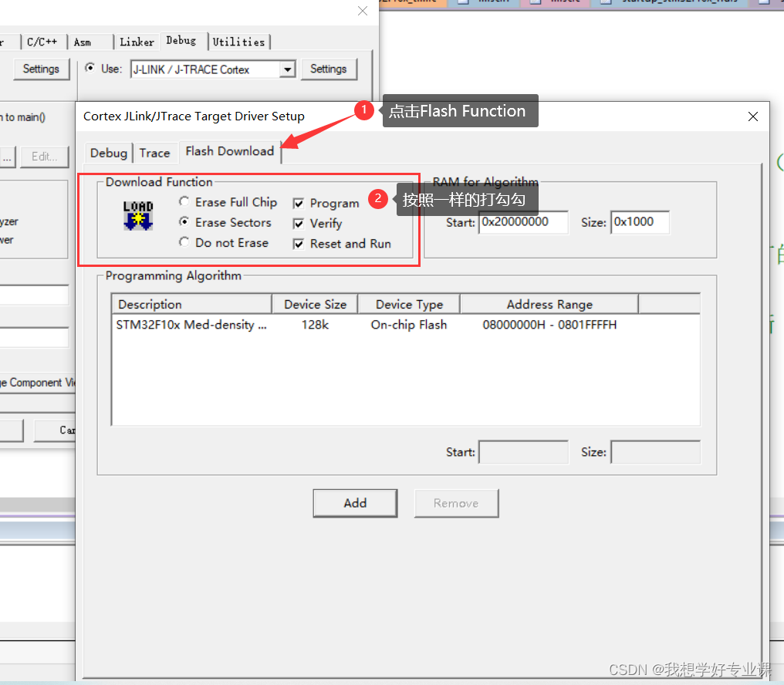The width and height of the screenshot is (784, 685).
Task: Edit the RAM for Algorithm Size field
Action: tap(640, 222)
